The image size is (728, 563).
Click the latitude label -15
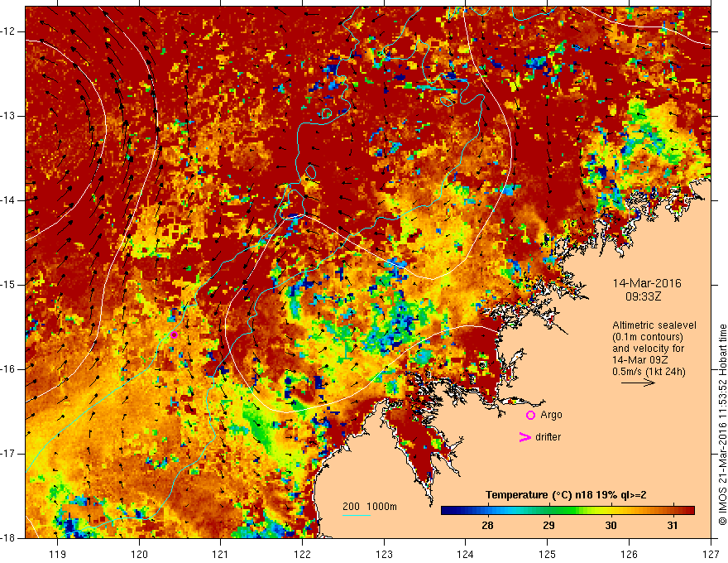[7, 285]
